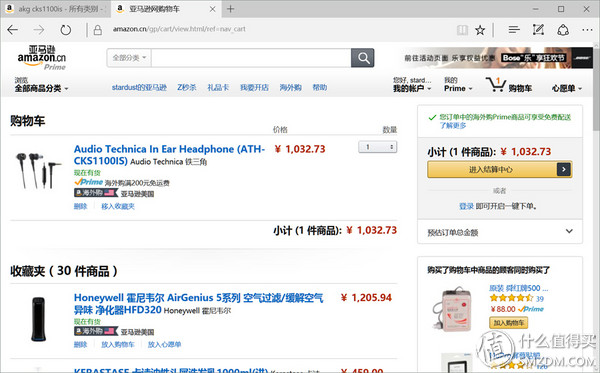Open the share icon in toolbar
This screenshot has width=600, height=373.
[x=562, y=30]
